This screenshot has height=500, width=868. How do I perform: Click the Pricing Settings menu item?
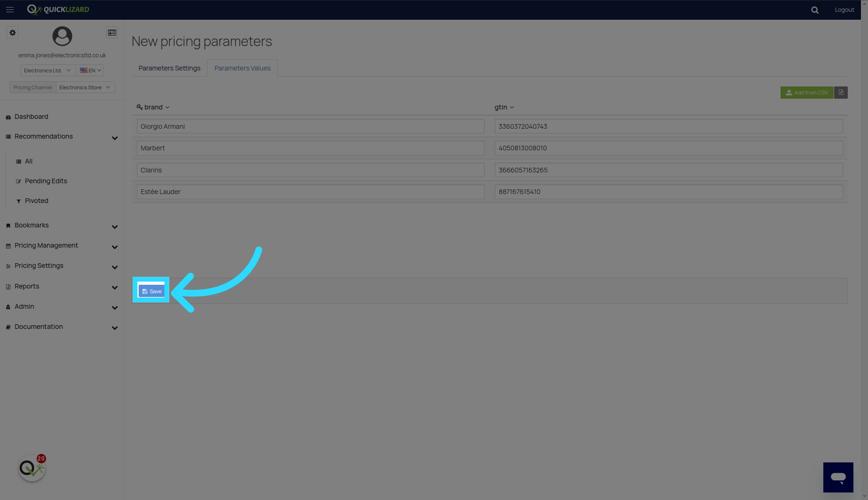tap(39, 266)
